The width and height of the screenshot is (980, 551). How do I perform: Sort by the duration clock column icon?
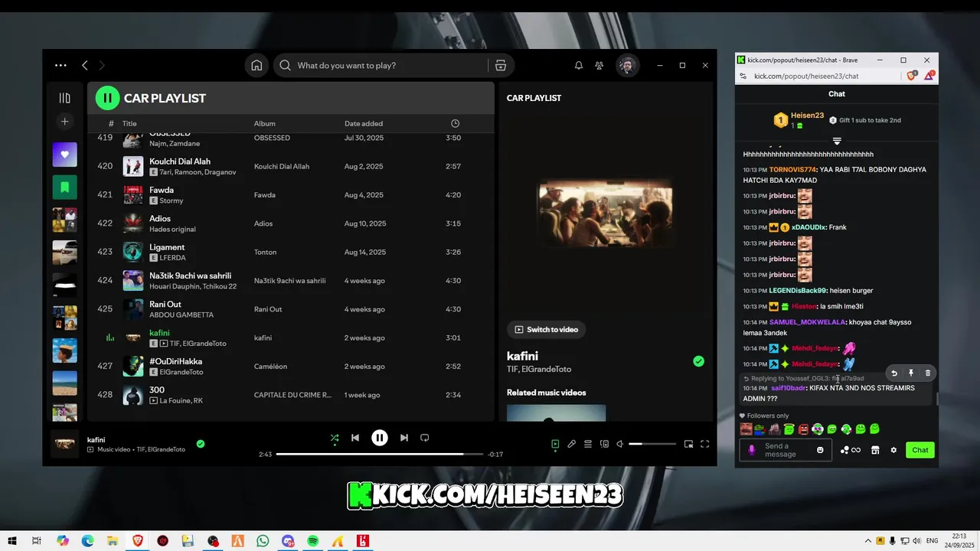pyautogui.click(x=456, y=123)
